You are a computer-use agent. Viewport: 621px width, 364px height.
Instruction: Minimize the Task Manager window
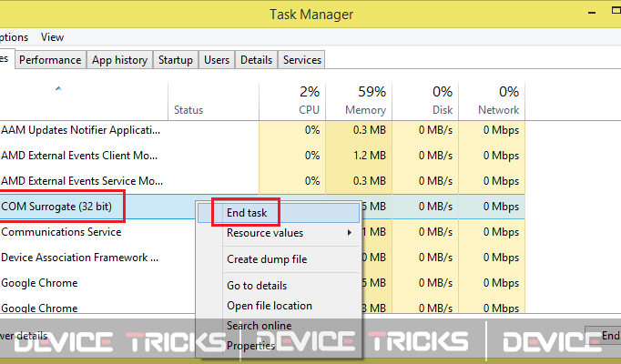click(592, 13)
